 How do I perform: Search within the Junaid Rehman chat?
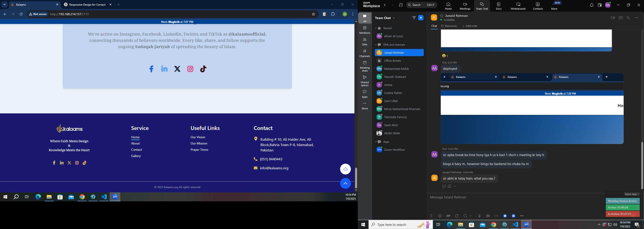coord(628,18)
